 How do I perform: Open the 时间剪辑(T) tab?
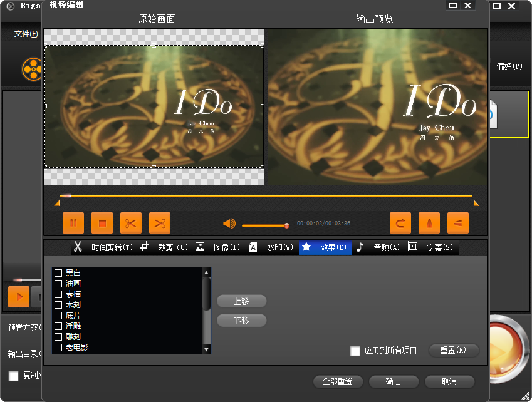point(104,247)
